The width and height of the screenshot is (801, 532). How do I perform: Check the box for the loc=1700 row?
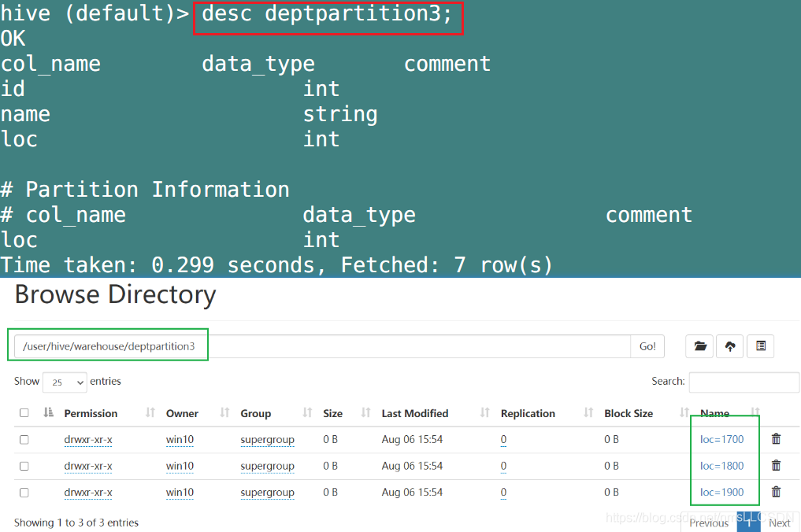(24, 440)
